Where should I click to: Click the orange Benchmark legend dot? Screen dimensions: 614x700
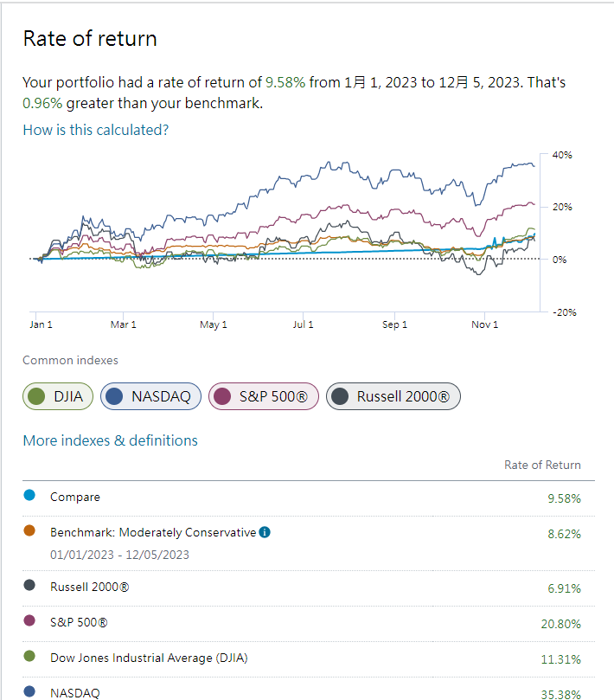[x=30, y=531]
